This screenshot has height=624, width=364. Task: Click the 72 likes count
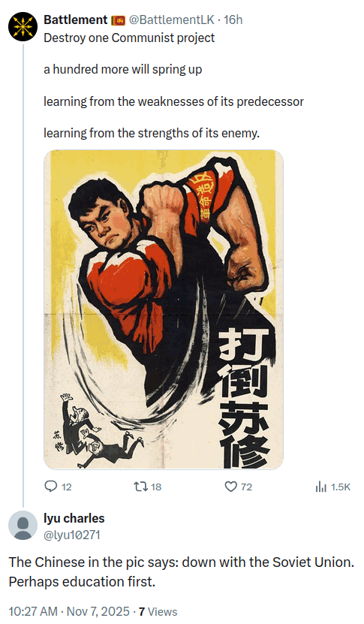[247, 487]
